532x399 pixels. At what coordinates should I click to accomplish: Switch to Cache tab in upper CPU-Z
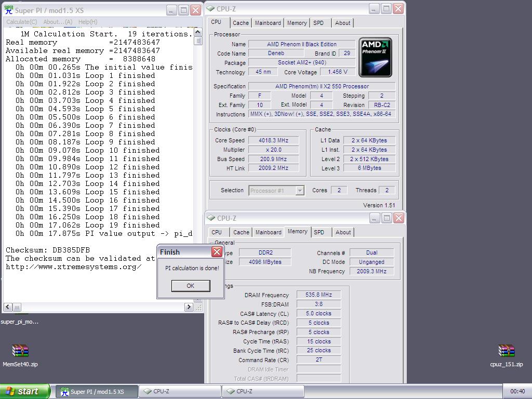coord(241,23)
